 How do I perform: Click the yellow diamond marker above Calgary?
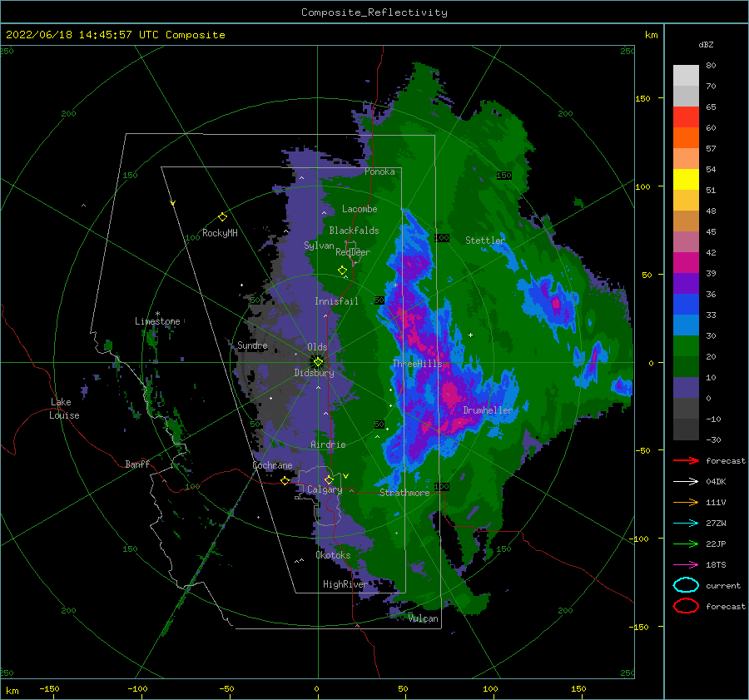point(329,479)
